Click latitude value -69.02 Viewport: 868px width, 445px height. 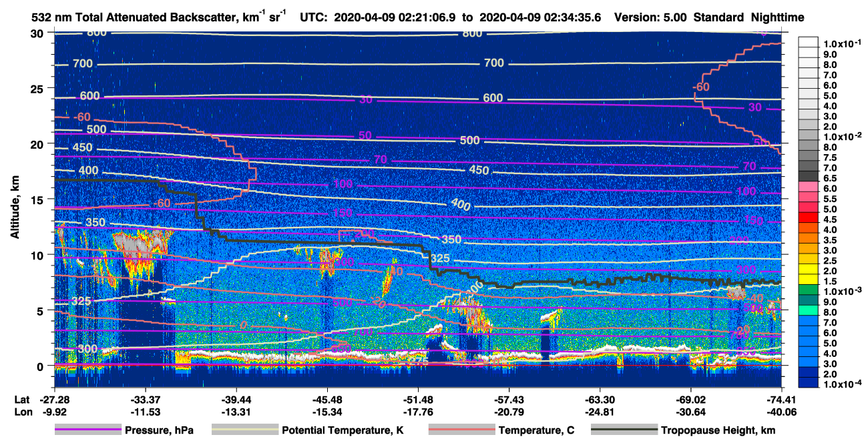click(x=690, y=399)
